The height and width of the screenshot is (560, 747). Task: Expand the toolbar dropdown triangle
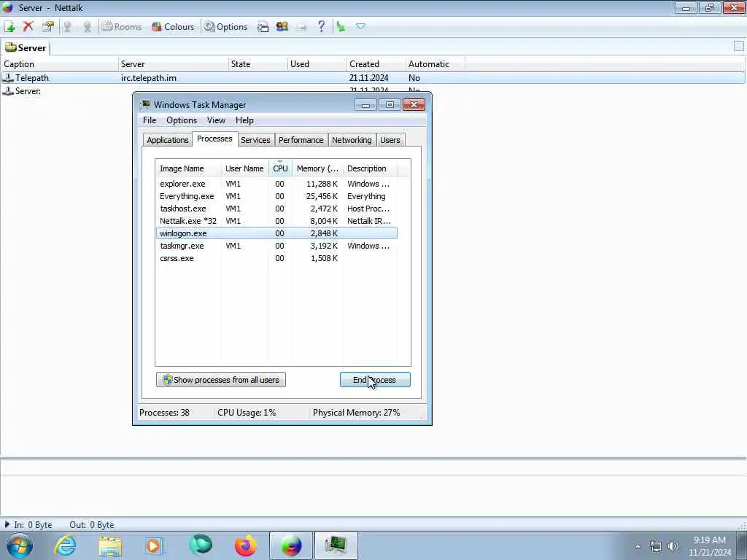(360, 26)
